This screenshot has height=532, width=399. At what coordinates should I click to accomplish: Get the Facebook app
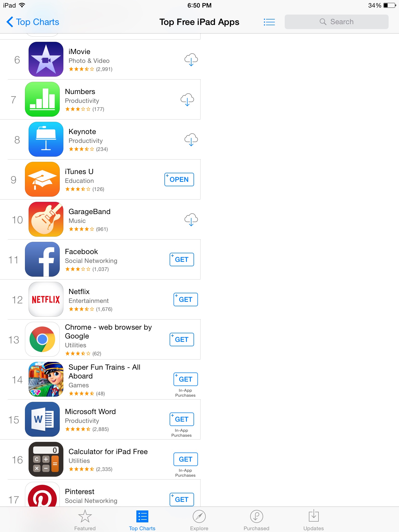[182, 260]
